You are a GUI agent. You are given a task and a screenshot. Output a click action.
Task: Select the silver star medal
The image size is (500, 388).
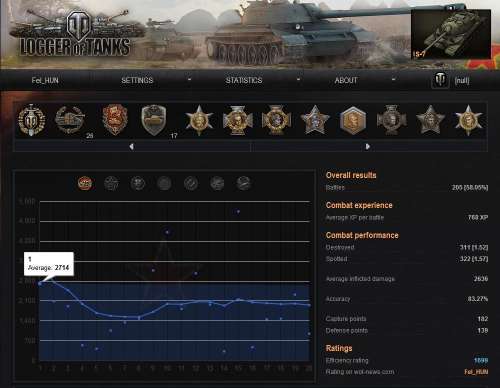coord(315,119)
